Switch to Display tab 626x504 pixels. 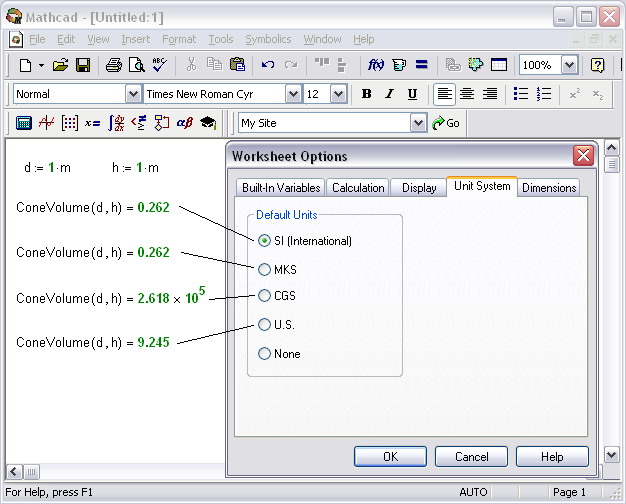click(x=419, y=188)
